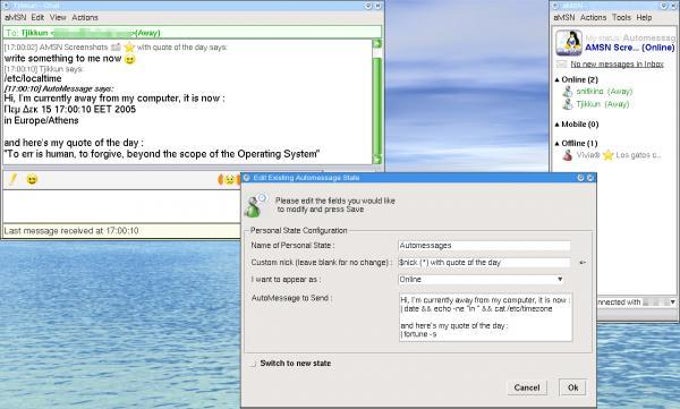Open the View menu in chat window
Viewport: 680px width, 409px height.
(58, 17)
